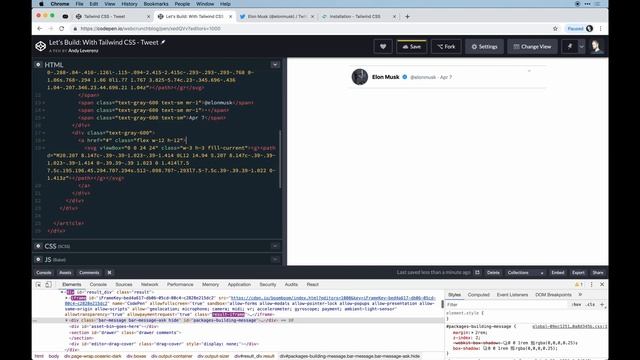This screenshot has width=640, height=360.
Task: Open dropdown arrow next to pin button
Action: tap(582, 47)
